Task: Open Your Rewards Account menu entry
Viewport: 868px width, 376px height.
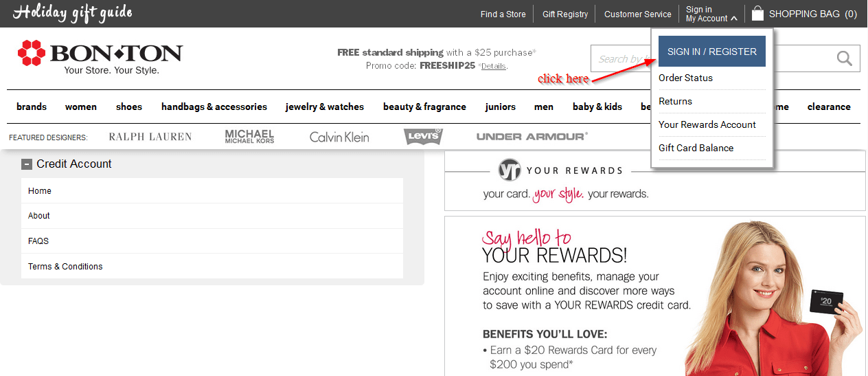Action: pos(707,124)
